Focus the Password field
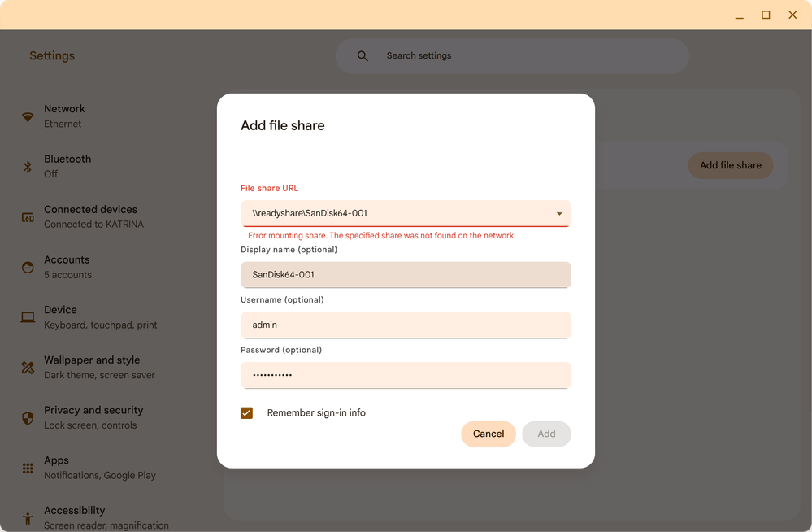The width and height of the screenshot is (812, 532). [406, 375]
